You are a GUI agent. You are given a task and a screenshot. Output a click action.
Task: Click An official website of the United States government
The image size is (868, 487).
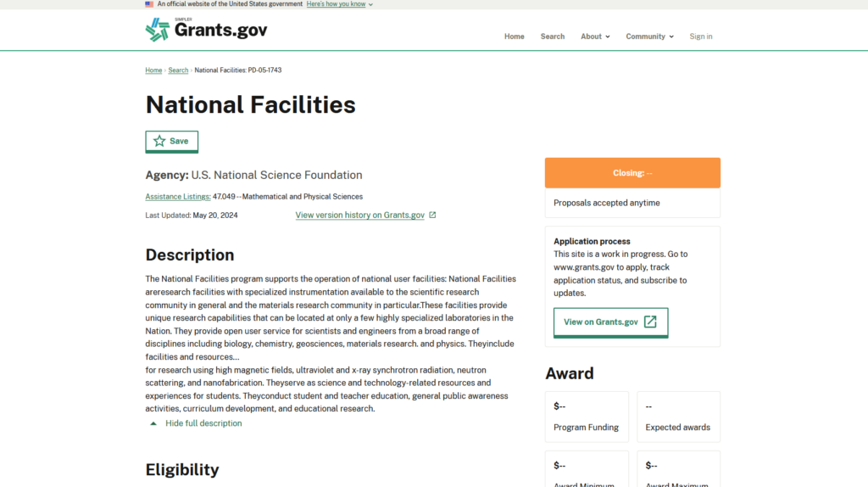click(230, 4)
